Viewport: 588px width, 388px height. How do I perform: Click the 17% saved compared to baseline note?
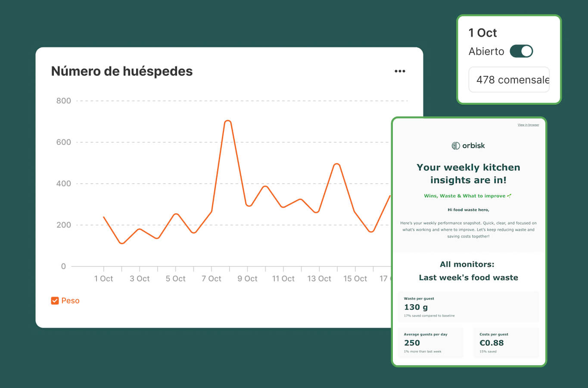point(429,316)
